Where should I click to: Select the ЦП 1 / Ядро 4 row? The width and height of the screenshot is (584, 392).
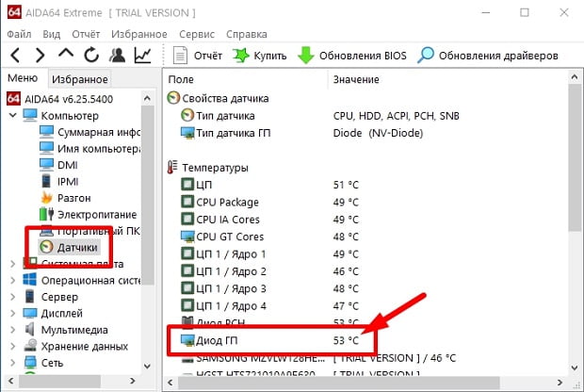(269, 306)
